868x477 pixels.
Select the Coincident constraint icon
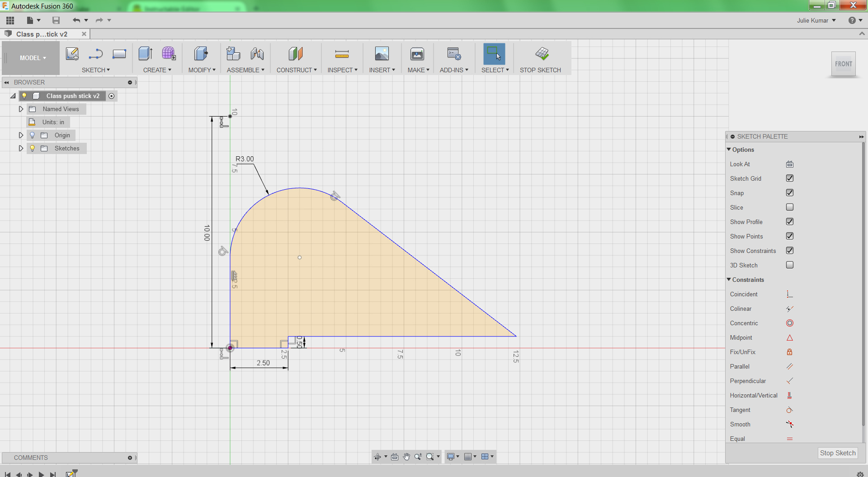[x=790, y=295]
